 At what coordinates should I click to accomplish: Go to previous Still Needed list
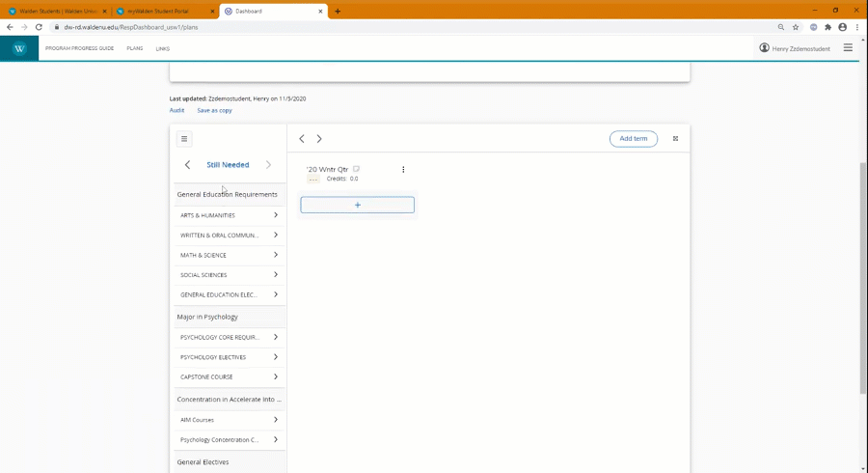pos(187,165)
